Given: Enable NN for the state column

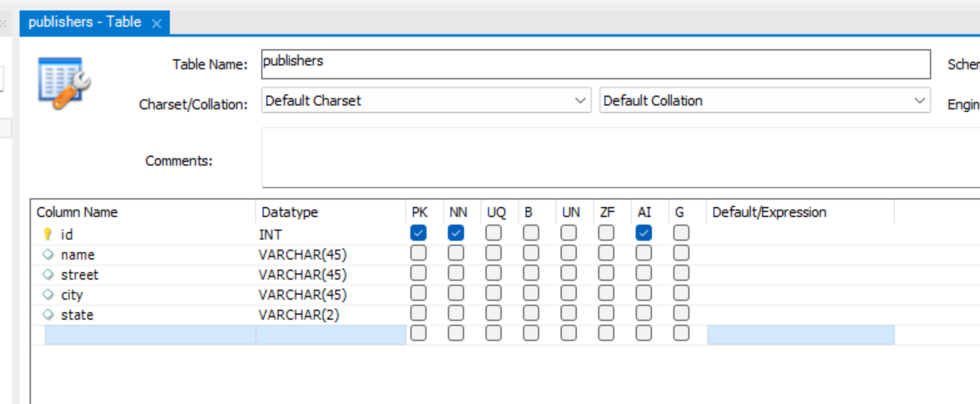Looking at the screenshot, I should tap(456, 313).
